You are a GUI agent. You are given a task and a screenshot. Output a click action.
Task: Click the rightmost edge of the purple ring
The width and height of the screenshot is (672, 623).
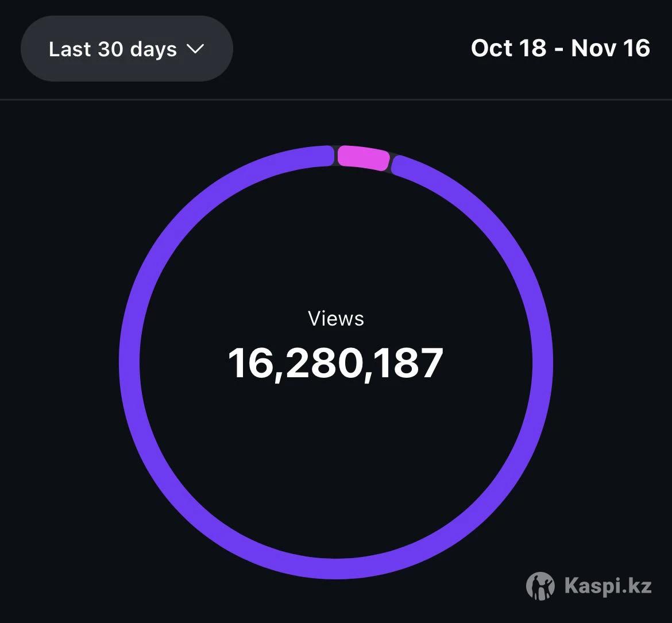click(x=542, y=363)
